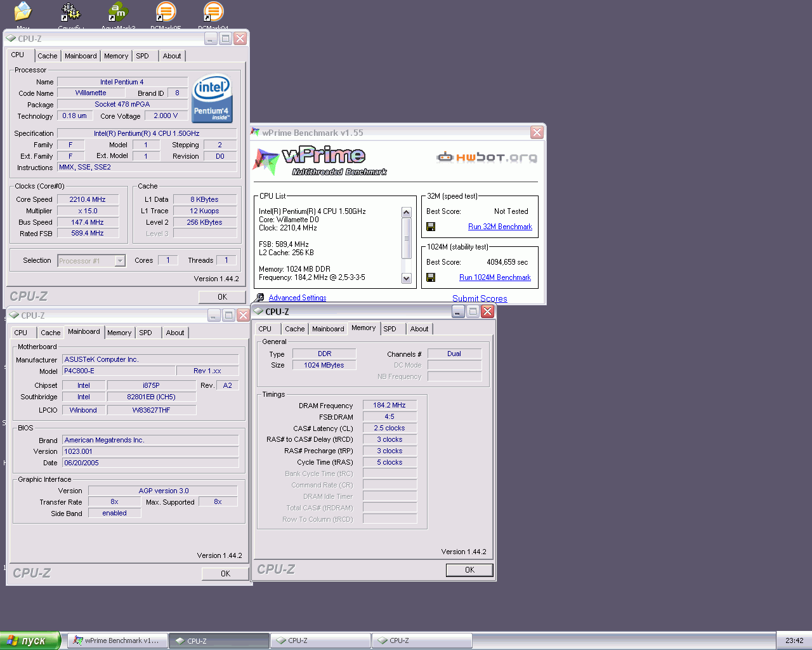Click the Model field P4C800-E

click(119, 371)
